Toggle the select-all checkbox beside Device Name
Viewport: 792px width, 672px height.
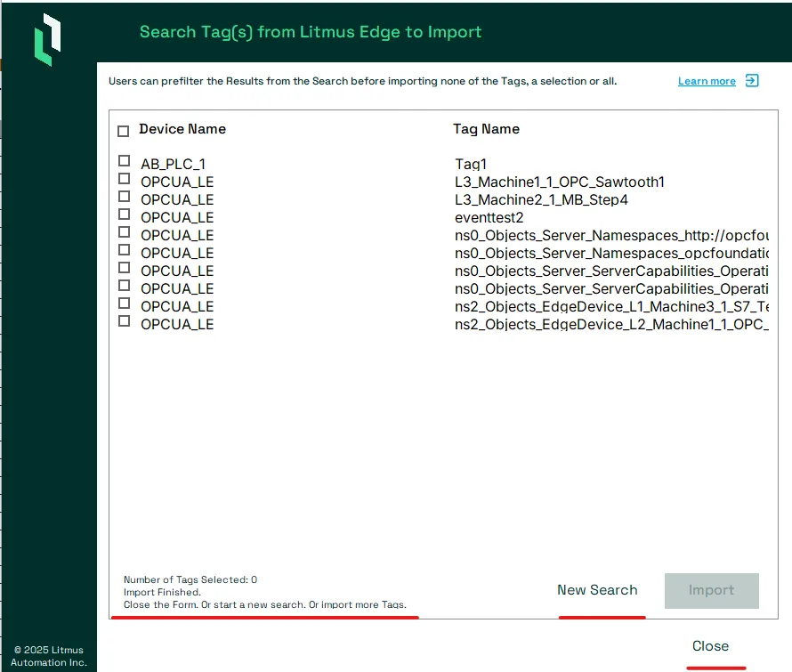click(x=123, y=131)
